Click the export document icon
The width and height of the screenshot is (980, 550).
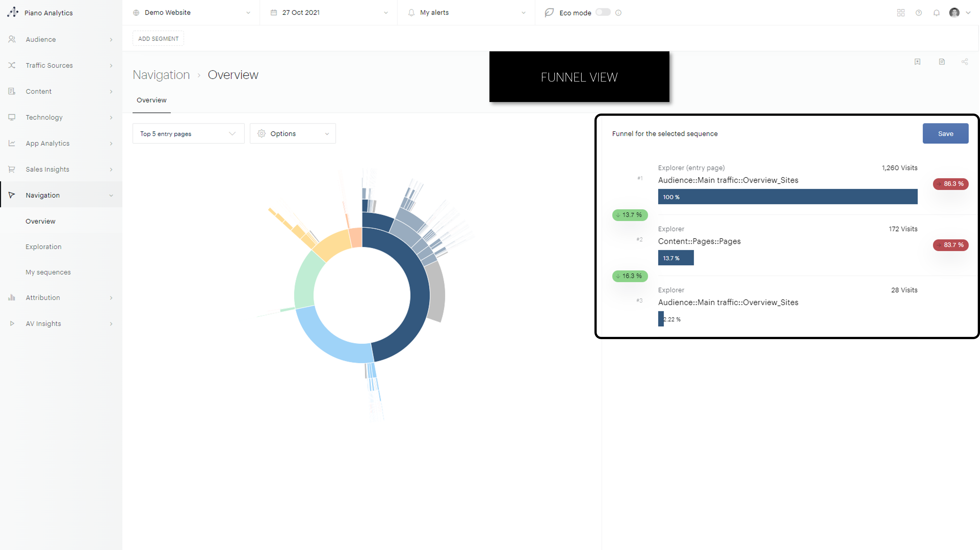[942, 62]
